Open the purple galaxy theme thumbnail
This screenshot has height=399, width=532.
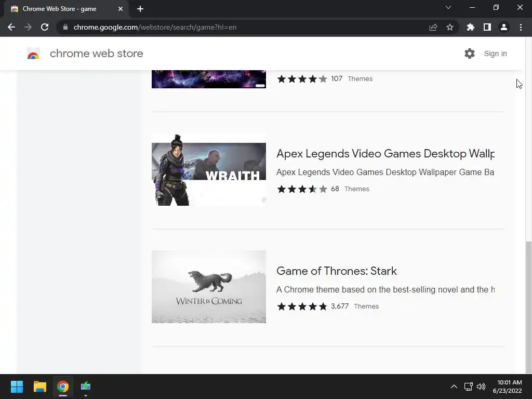(x=209, y=79)
